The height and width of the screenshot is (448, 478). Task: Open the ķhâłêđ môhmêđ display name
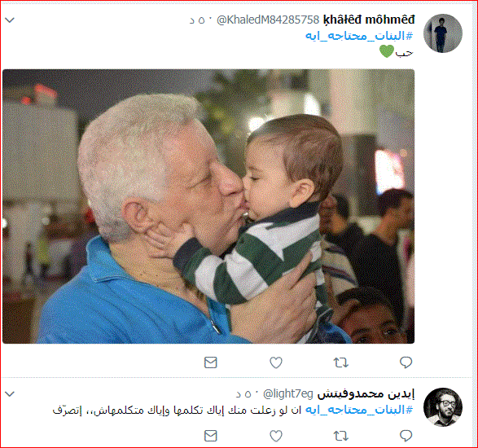[369, 20]
